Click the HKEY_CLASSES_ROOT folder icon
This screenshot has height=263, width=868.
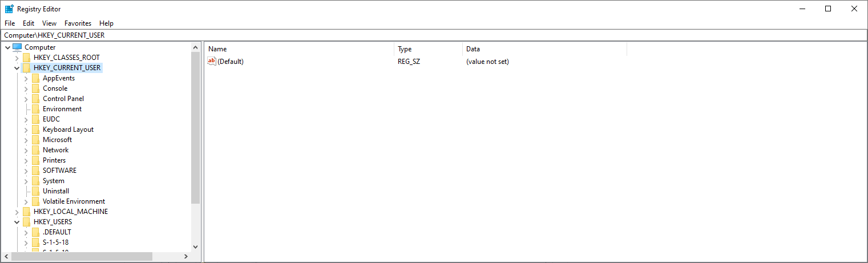tap(26, 58)
